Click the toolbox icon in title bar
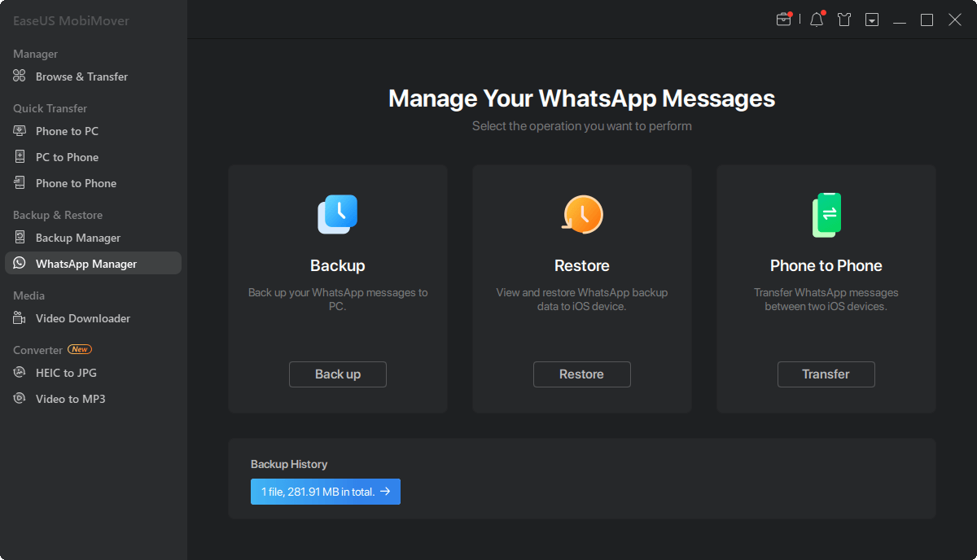 [x=784, y=20]
